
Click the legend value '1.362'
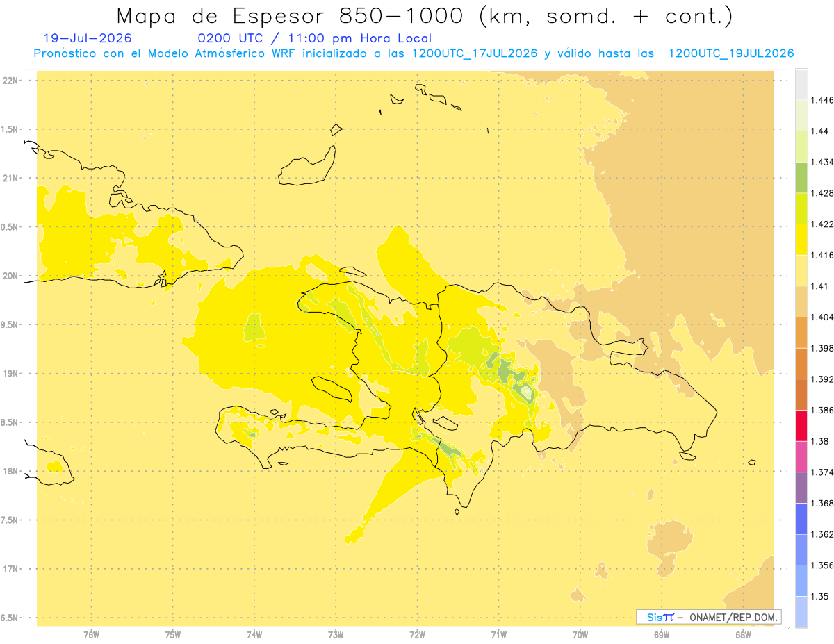point(822,534)
